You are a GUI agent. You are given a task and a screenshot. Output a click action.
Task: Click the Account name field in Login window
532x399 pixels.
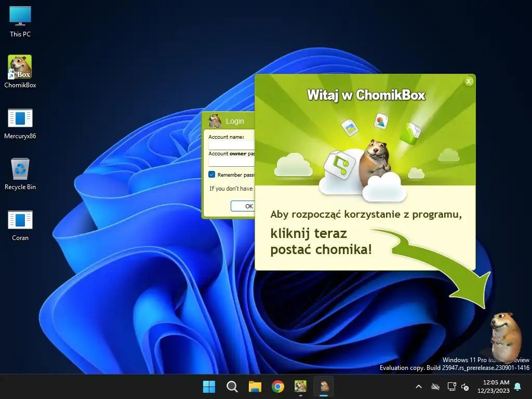[231, 145]
